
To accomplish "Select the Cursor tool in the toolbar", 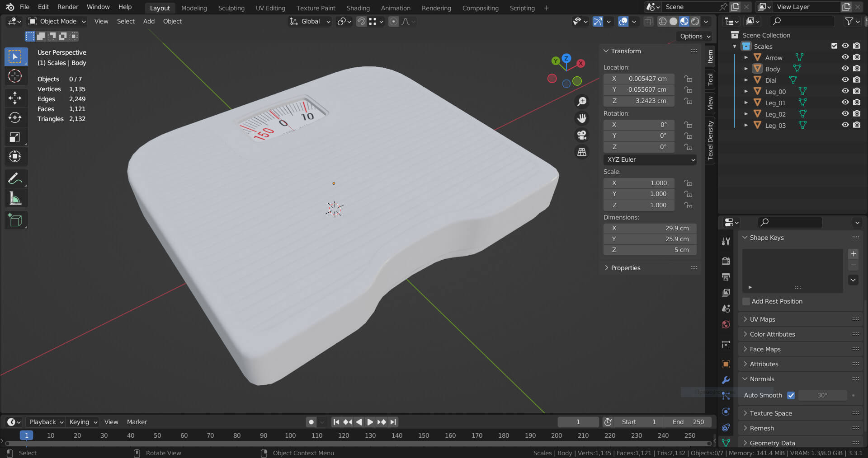I will 15,76.
